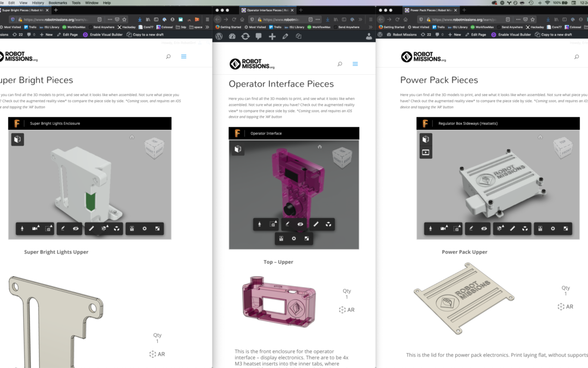
Task: Click Robot Missions admin link in Power Pack window
Action: 402,34
